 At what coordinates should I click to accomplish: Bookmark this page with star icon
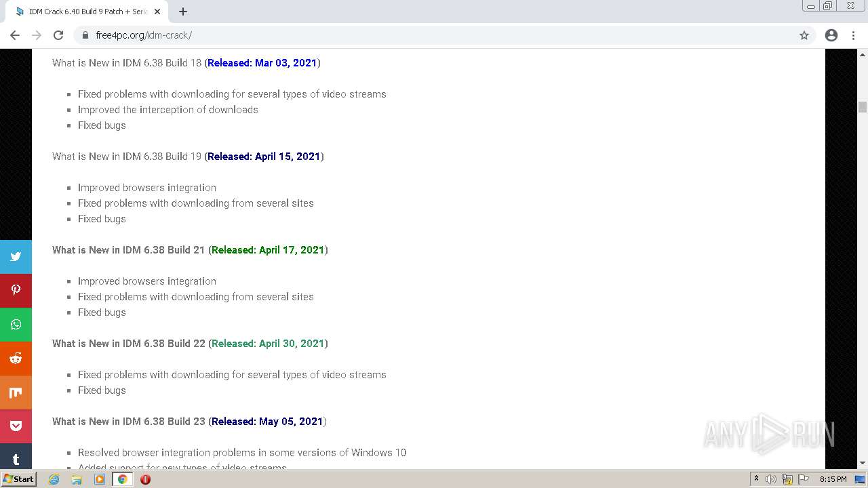(804, 35)
